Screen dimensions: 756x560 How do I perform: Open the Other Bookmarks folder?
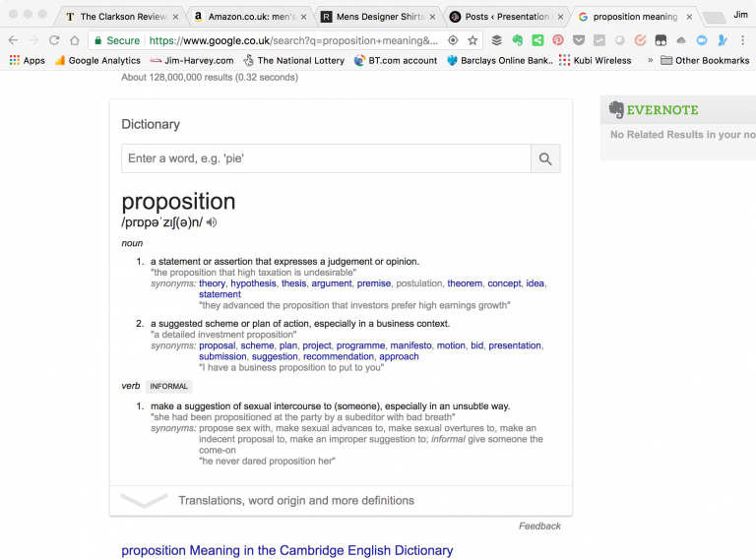[705, 60]
